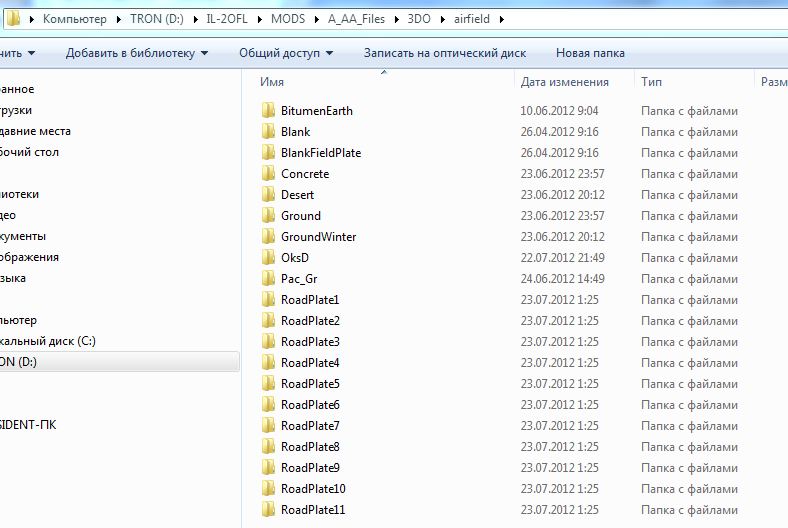
Task: Click the RoadPlate3 folder icon
Action: [x=268, y=341]
